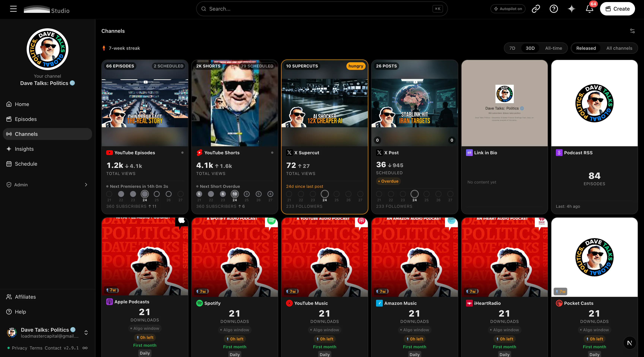
Task: Open the AI Shocker 12X Cheaper thumbnail
Action: pos(324,103)
